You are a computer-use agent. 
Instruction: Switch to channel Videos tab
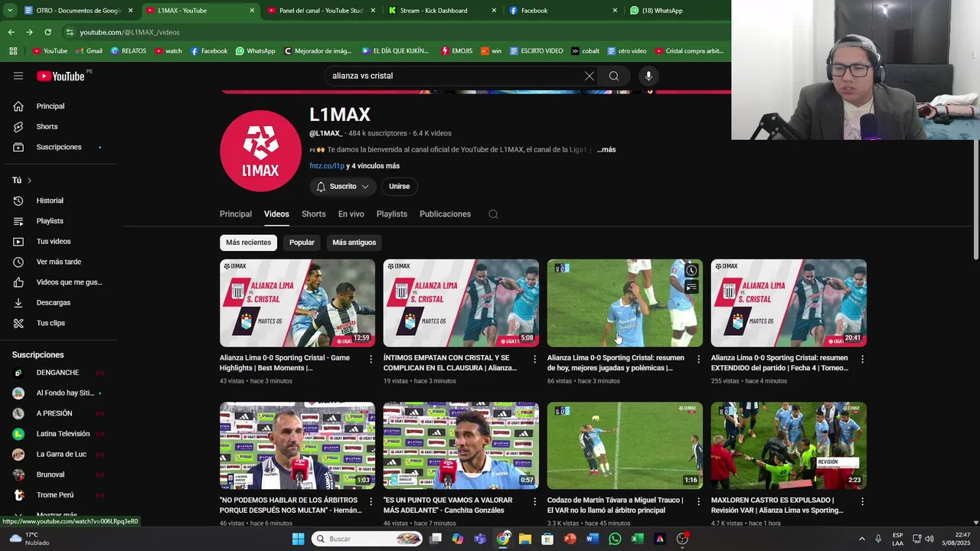(x=276, y=214)
